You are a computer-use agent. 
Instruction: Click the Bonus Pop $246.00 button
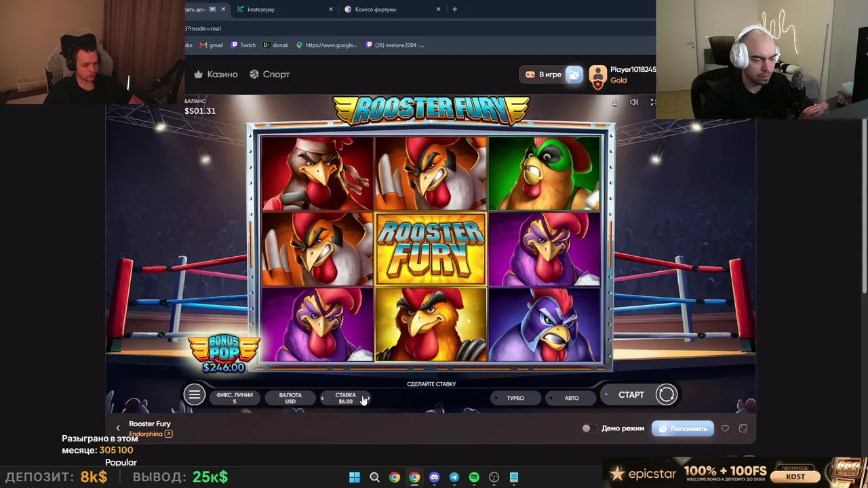(x=224, y=354)
